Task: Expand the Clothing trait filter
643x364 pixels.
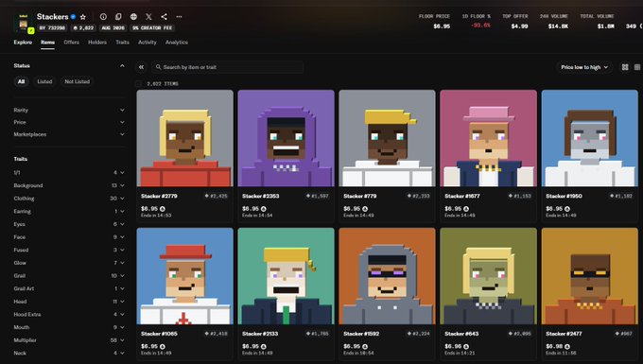Action: coord(69,199)
